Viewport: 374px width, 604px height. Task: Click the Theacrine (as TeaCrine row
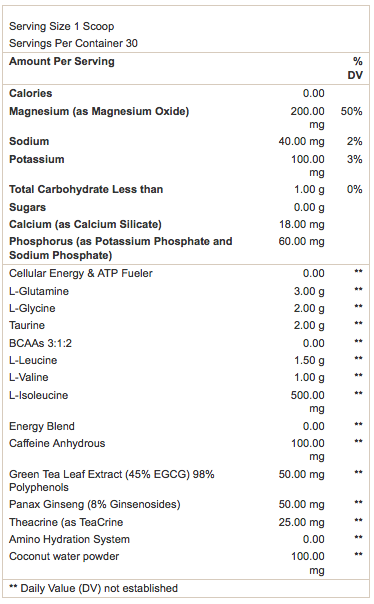click(x=186, y=522)
